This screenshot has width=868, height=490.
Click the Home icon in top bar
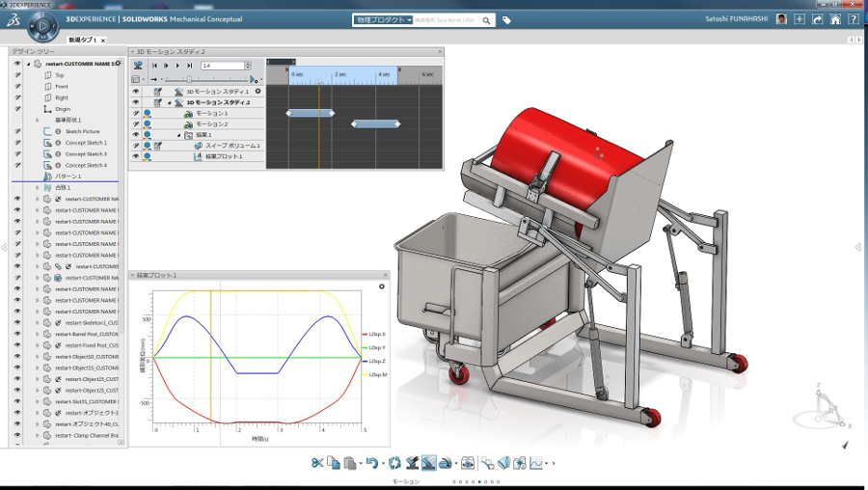(835, 19)
